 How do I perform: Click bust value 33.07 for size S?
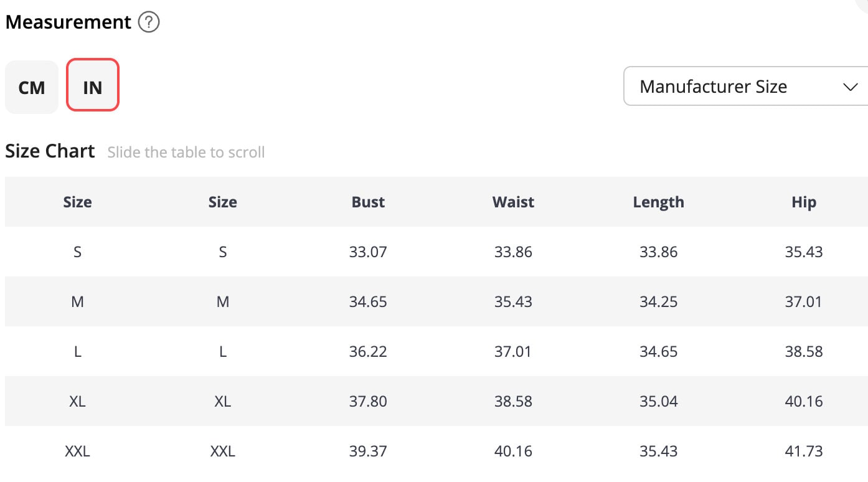tap(368, 252)
